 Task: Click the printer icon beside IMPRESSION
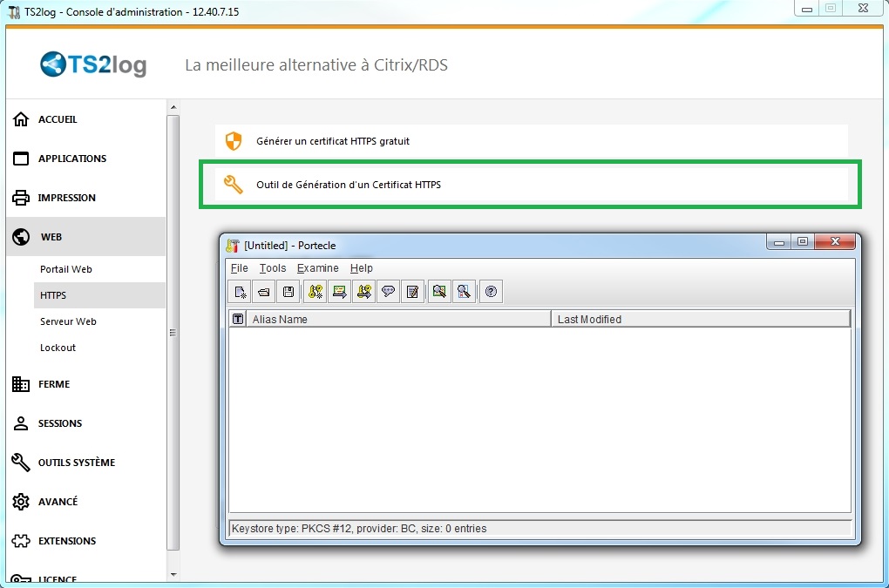(x=21, y=198)
